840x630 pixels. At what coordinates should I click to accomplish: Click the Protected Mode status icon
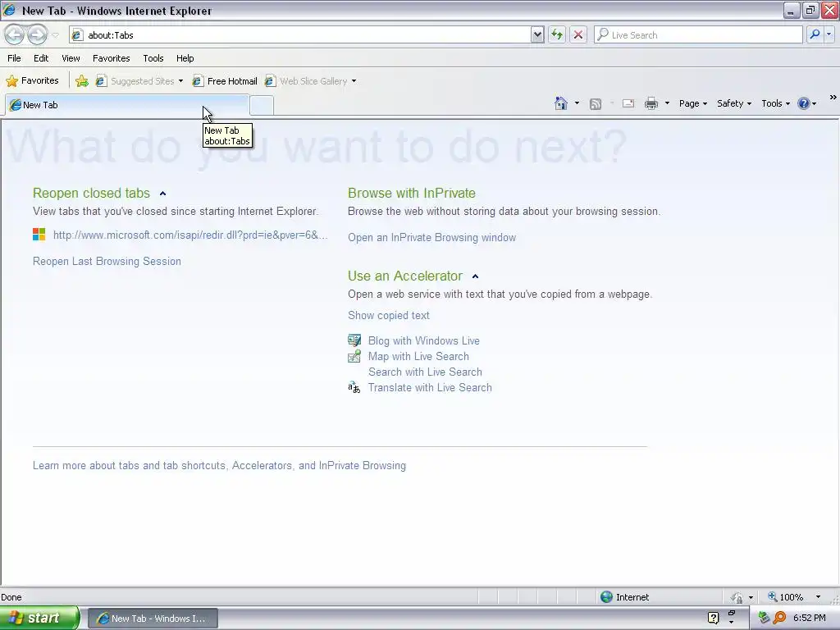coord(737,597)
